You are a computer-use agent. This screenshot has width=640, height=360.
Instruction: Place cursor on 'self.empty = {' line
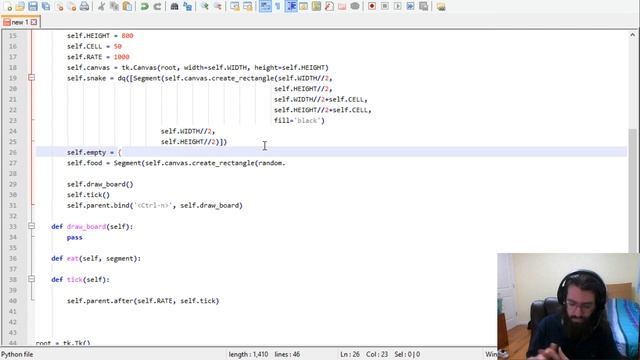pyautogui.click(x=94, y=152)
